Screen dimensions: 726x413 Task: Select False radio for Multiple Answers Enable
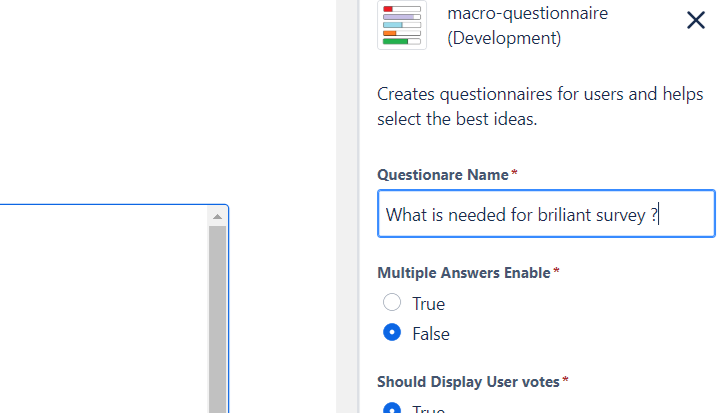[x=393, y=333]
